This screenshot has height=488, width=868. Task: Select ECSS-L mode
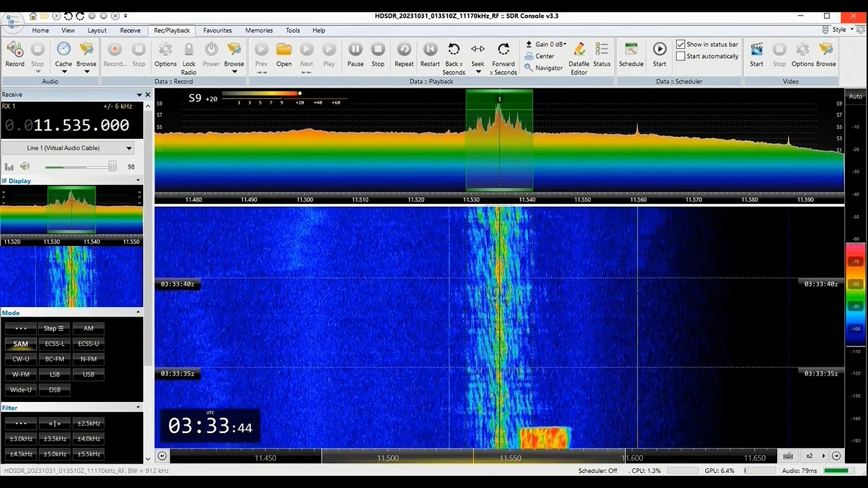click(x=54, y=344)
